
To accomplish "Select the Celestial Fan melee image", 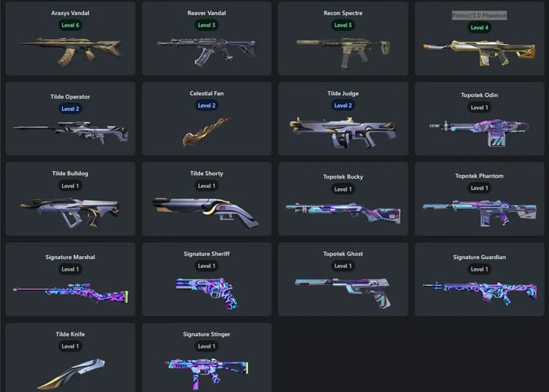I will coord(206,132).
